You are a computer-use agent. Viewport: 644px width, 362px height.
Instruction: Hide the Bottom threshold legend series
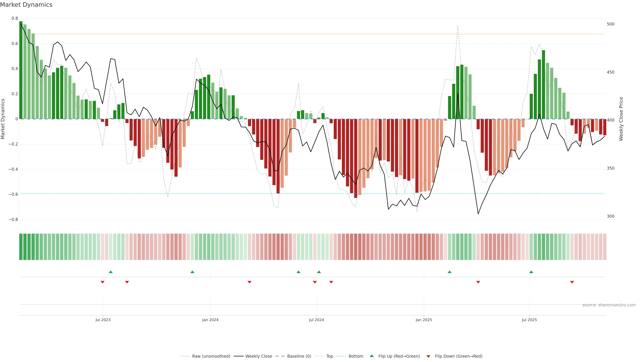click(356, 356)
